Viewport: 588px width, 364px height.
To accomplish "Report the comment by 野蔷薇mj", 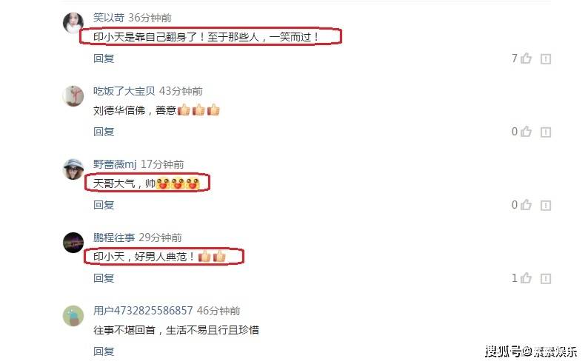I will tap(546, 205).
